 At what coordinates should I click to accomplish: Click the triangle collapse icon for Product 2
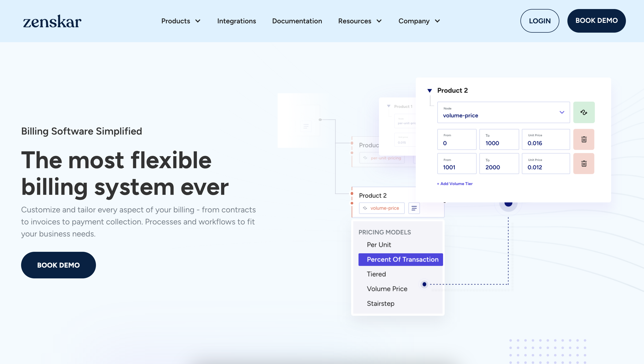point(429,90)
